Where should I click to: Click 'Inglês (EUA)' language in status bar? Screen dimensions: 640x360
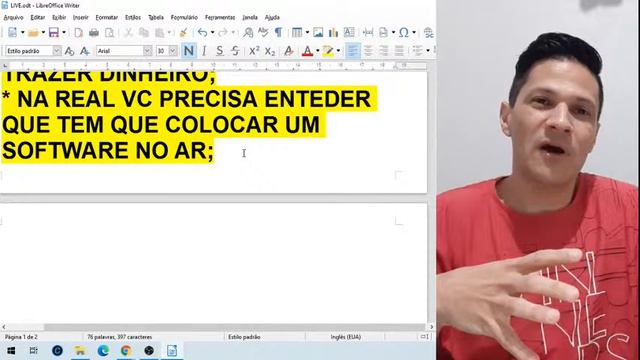[345, 337]
